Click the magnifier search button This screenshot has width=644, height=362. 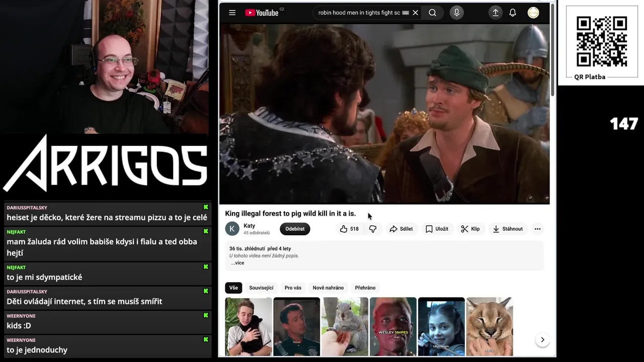pos(432,13)
